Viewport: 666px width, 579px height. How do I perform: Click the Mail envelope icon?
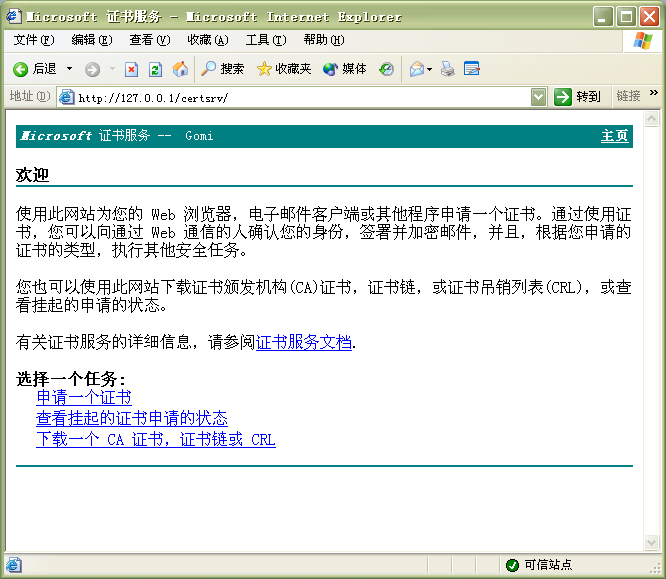[x=417, y=69]
